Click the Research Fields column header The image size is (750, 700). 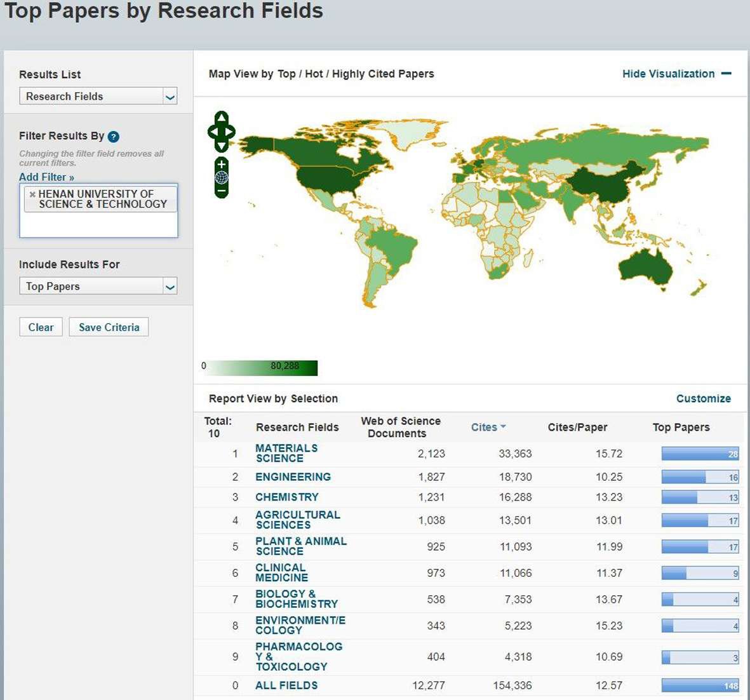click(x=297, y=427)
